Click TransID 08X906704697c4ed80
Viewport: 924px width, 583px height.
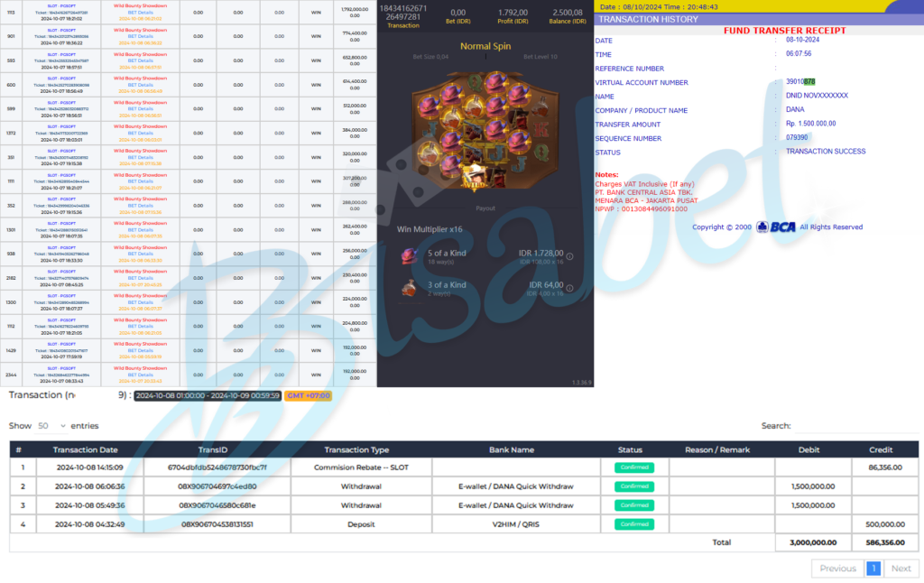click(x=217, y=486)
